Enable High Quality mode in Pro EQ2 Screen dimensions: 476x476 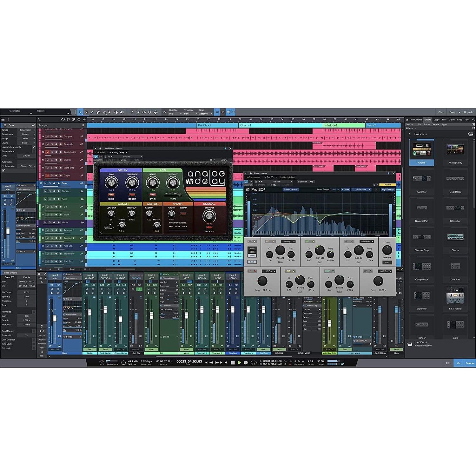387,189
